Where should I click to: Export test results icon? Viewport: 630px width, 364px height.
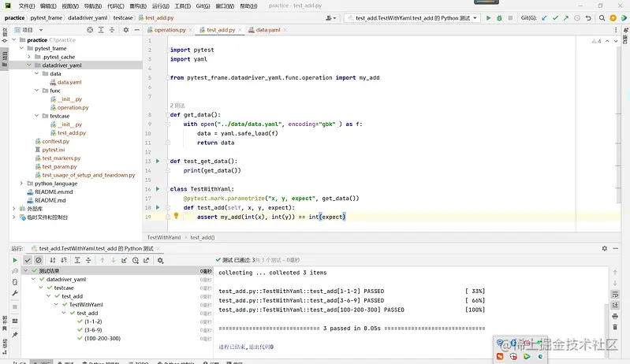146,261
